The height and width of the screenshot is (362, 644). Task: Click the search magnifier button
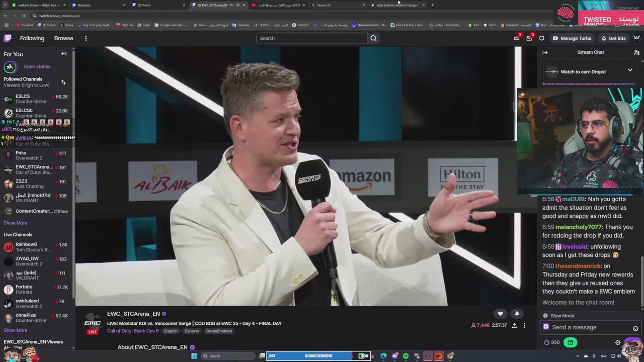(373, 38)
